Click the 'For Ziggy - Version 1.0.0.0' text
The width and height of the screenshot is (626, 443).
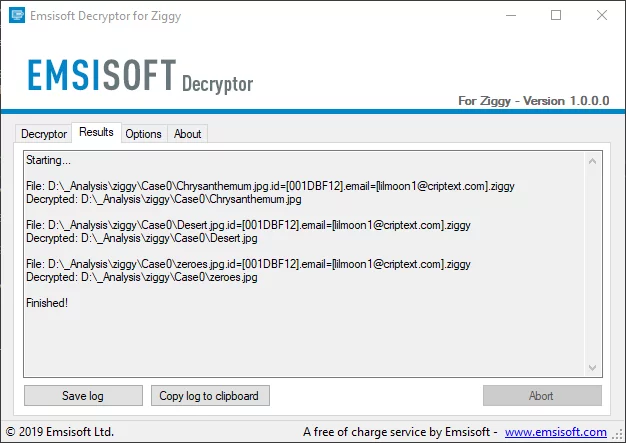point(534,101)
